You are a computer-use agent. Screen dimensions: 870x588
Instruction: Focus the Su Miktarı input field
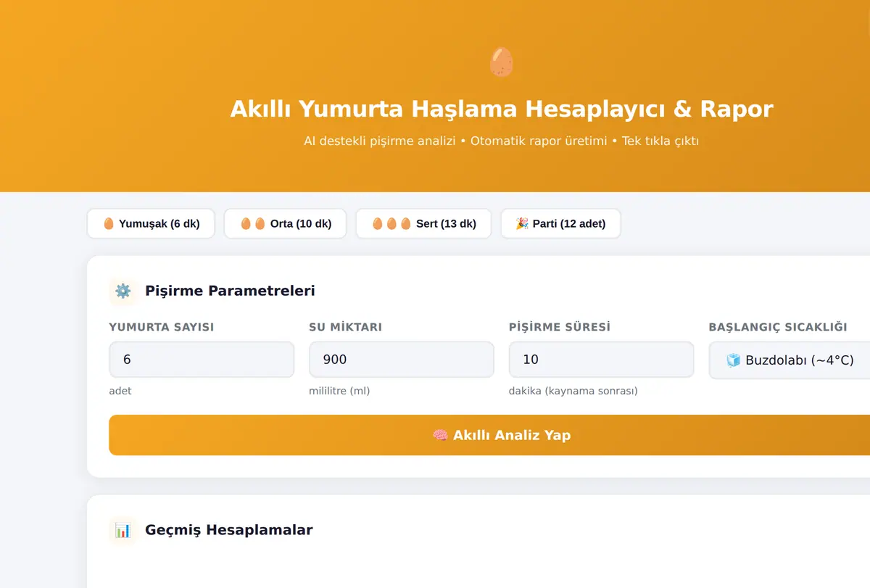tap(402, 360)
